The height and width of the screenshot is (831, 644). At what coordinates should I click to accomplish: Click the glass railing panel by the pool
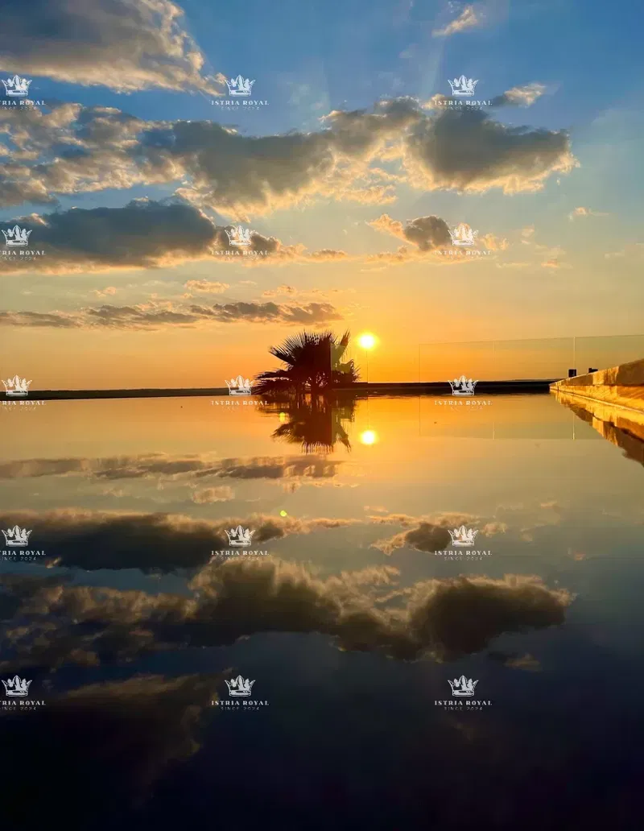point(531,359)
